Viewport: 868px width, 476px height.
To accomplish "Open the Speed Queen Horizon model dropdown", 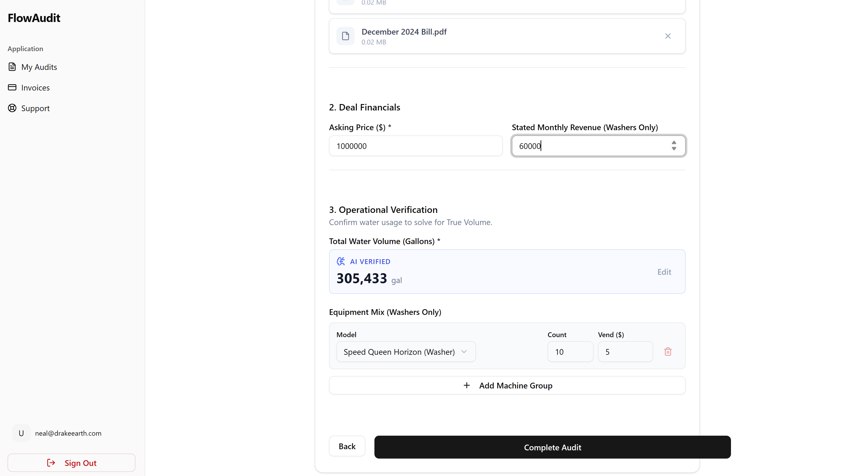I will (x=406, y=352).
